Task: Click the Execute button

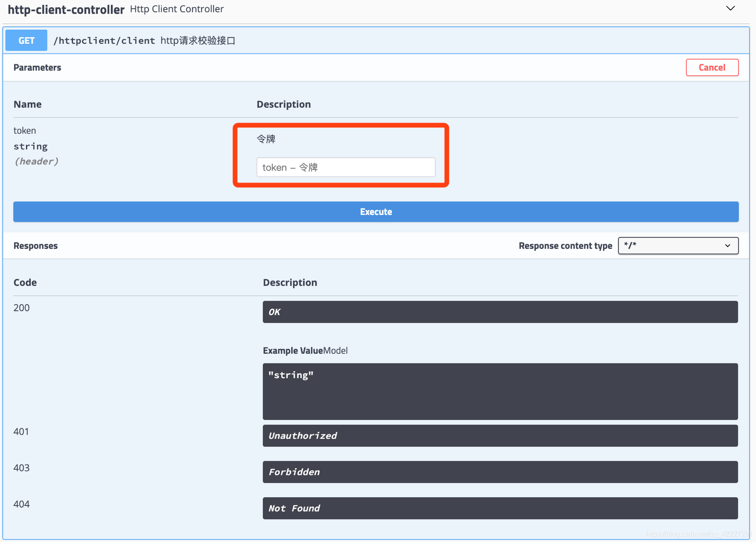Action: pyautogui.click(x=376, y=211)
